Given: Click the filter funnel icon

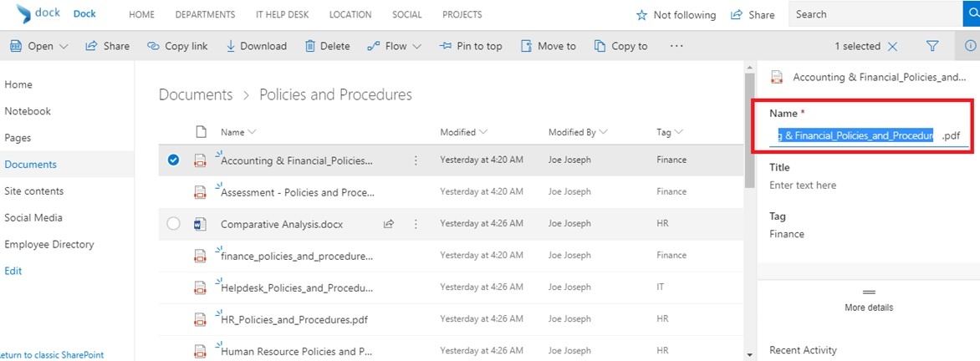Looking at the screenshot, I should [x=932, y=47].
